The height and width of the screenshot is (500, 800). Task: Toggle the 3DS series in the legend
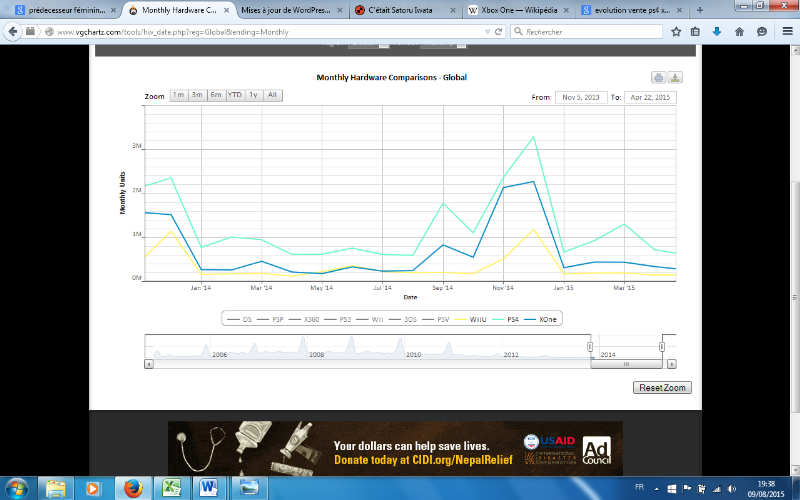pyautogui.click(x=403, y=319)
